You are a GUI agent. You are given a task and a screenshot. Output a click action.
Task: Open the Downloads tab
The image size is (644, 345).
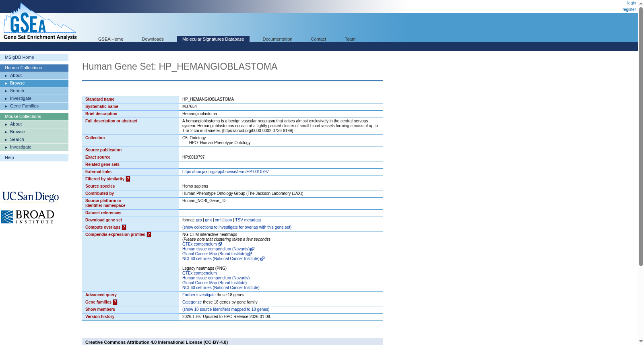coord(153,39)
